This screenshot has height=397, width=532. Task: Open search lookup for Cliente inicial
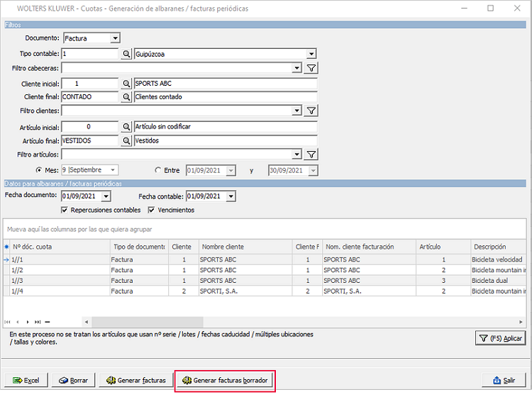126,84
